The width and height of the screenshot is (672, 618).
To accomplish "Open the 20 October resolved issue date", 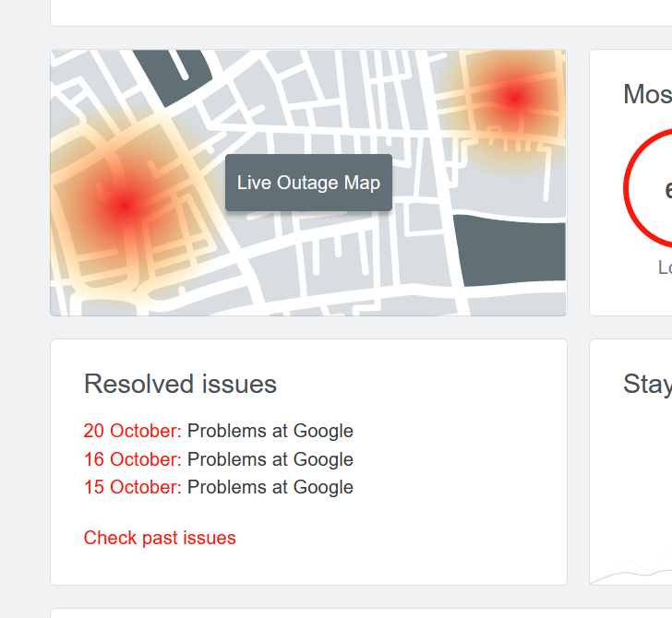I will (x=132, y=431).
